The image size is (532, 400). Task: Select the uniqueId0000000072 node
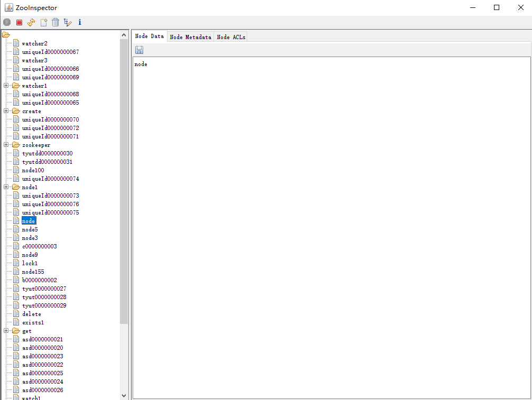click(x=51, y=128)
